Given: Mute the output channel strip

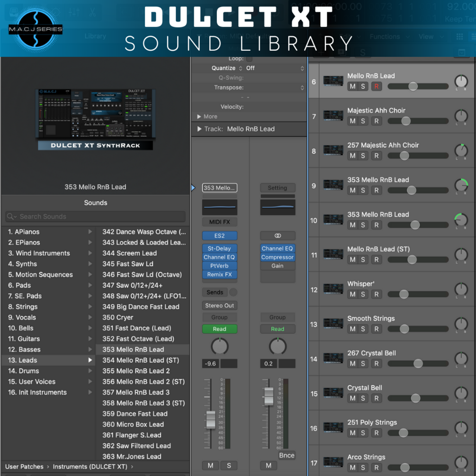Looking at the screenshot, I should pos(269,466).
